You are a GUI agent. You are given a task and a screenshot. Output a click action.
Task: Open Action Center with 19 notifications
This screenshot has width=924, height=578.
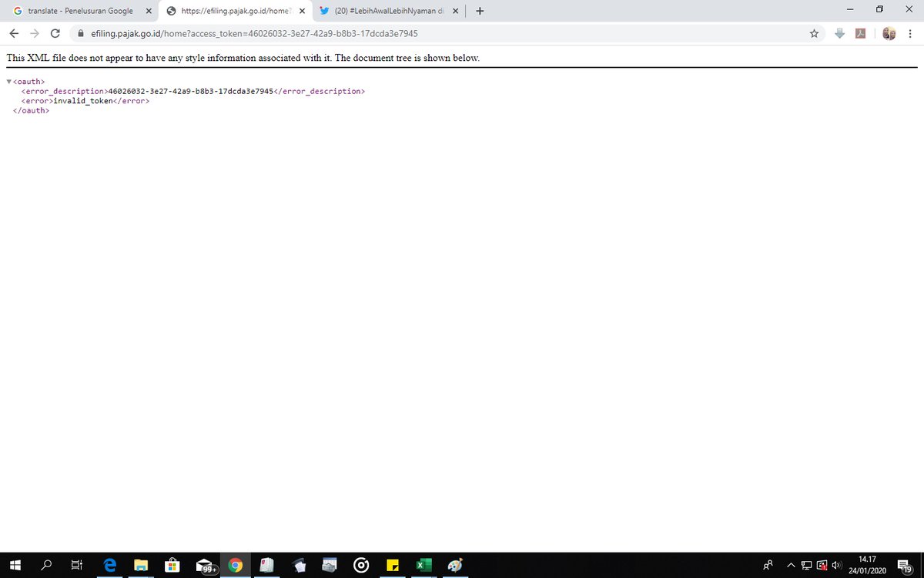(906, 565)
